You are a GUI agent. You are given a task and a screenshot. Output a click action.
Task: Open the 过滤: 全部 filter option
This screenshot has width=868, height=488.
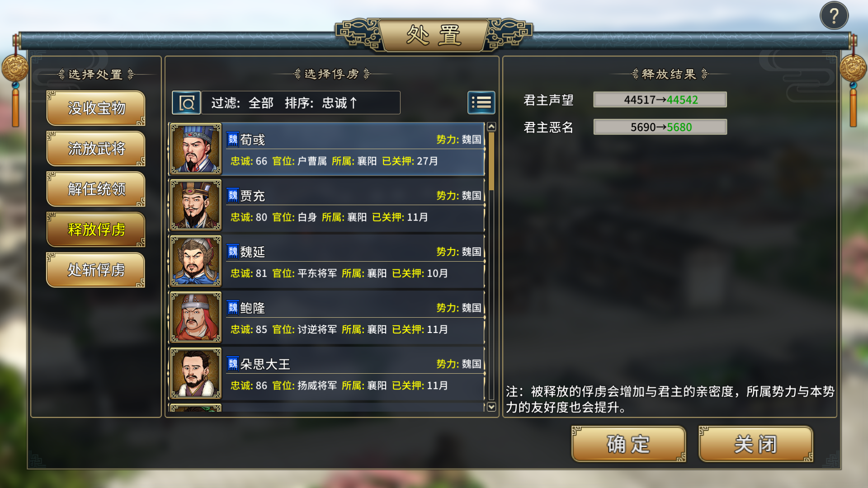pos(242,103)
